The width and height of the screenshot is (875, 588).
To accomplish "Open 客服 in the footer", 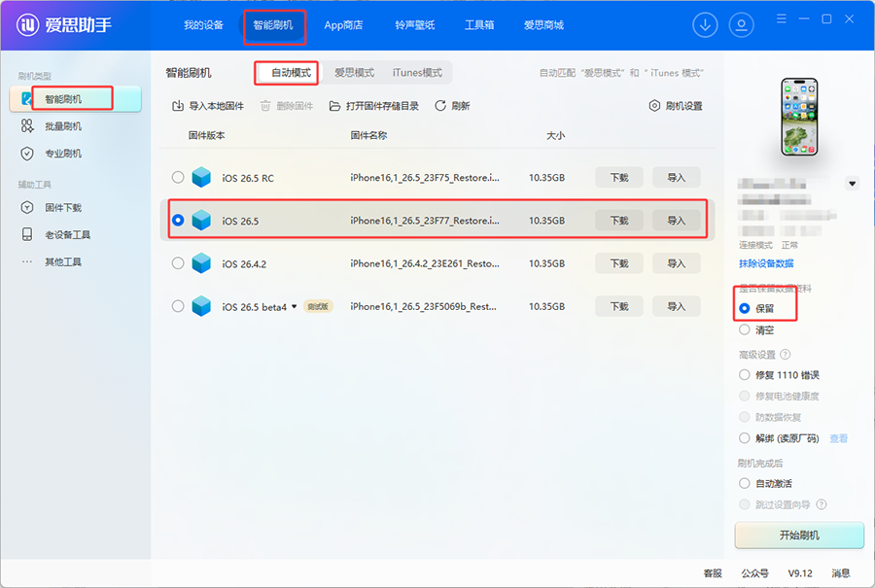I will (713, 573).
